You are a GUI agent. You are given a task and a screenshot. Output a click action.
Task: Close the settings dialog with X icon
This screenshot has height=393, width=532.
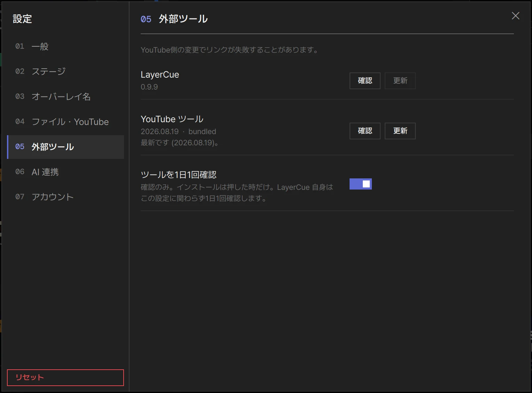pyautogui.click(x=515, y=16)
